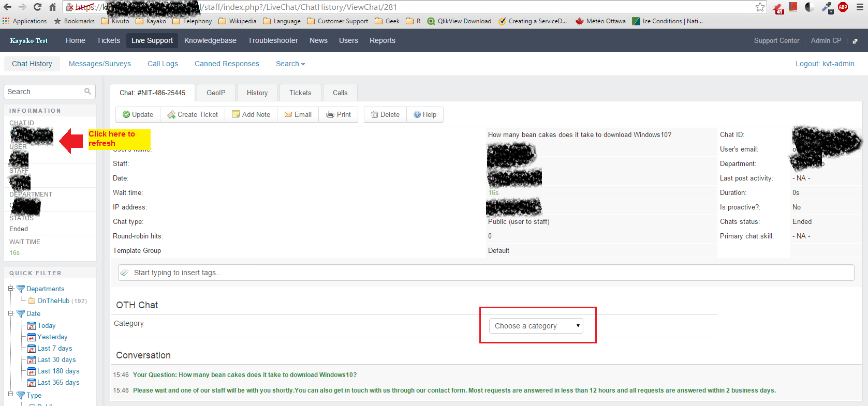Click the search magnifier icon in sidebar
The width and height of the screenshot is (868, 406).
point(87,92)
